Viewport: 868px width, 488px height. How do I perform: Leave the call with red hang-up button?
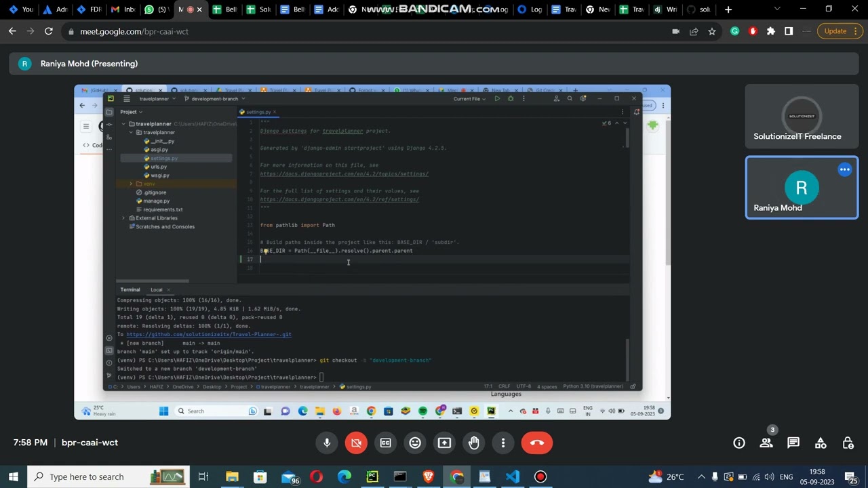click(x=537, y=443)
